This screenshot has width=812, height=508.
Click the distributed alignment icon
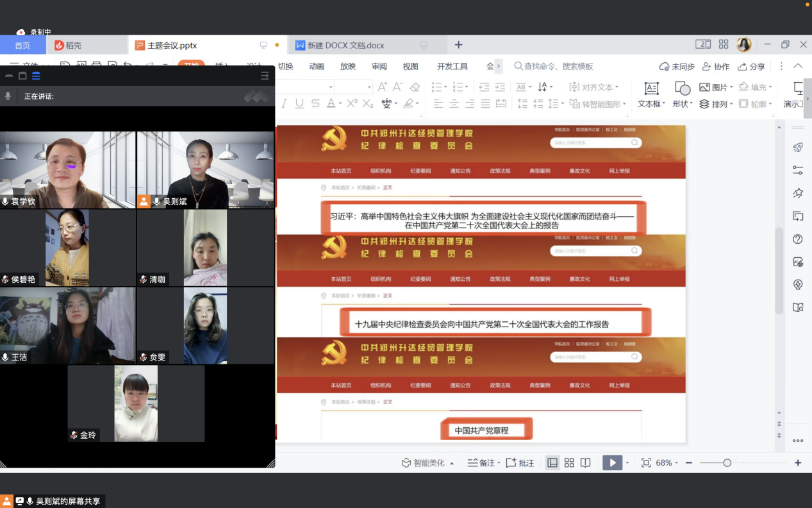pyautogui.click(x=501, y=103)
